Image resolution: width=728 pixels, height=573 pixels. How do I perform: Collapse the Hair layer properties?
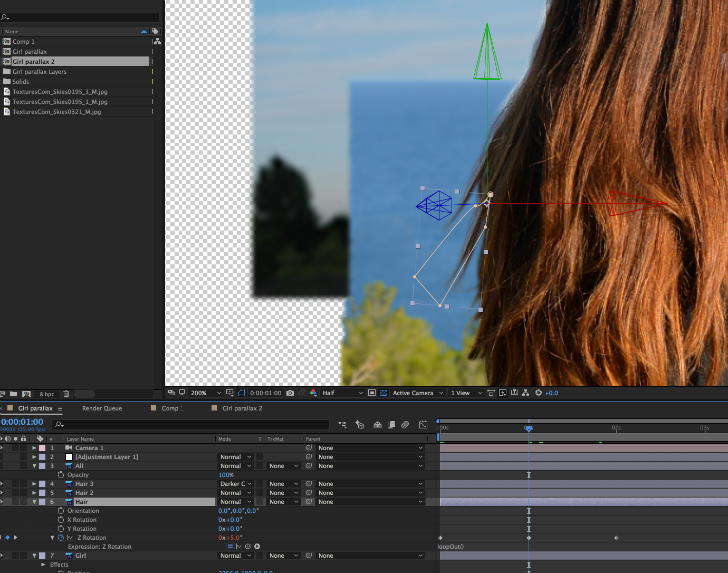point(34,501)
